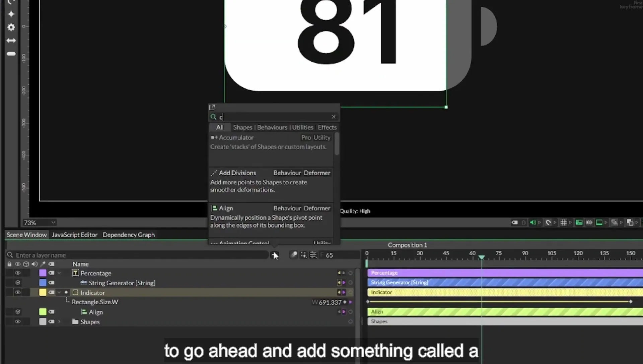
Task: Disable the String Generator behaviour checkmark
Action: coord(18,283)
